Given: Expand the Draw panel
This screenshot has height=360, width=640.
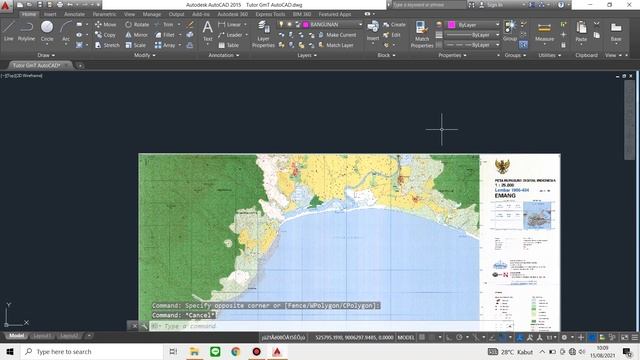Looking at the screenshot, I should [46, 55].
